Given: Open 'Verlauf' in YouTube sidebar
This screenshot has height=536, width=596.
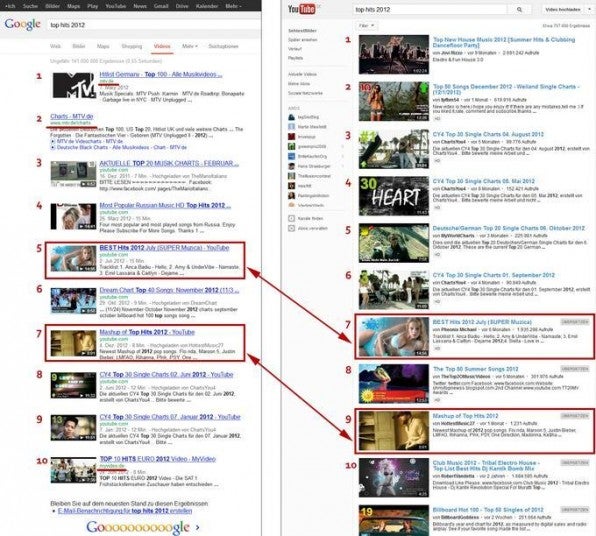Looking at the screenshot, I should (295, 49).
